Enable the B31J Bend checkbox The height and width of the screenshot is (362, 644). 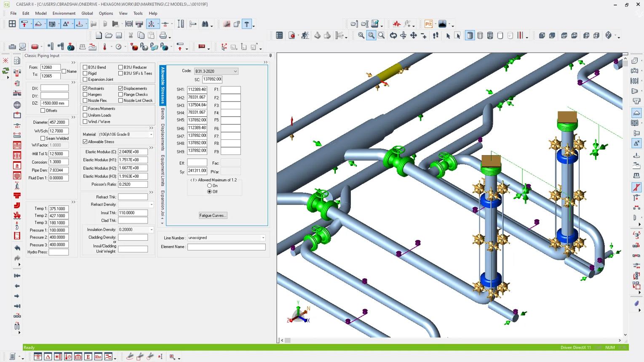tap(85, 67)
